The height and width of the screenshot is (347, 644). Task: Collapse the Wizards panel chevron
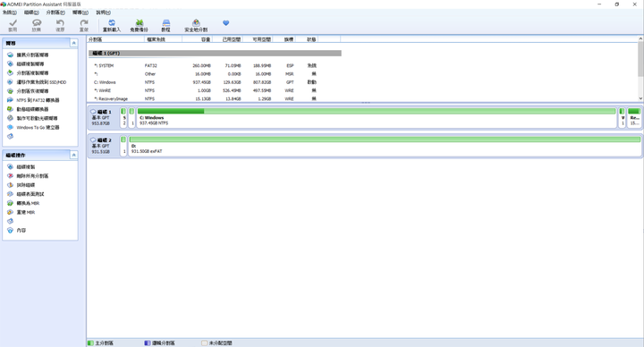pos(74,43)
